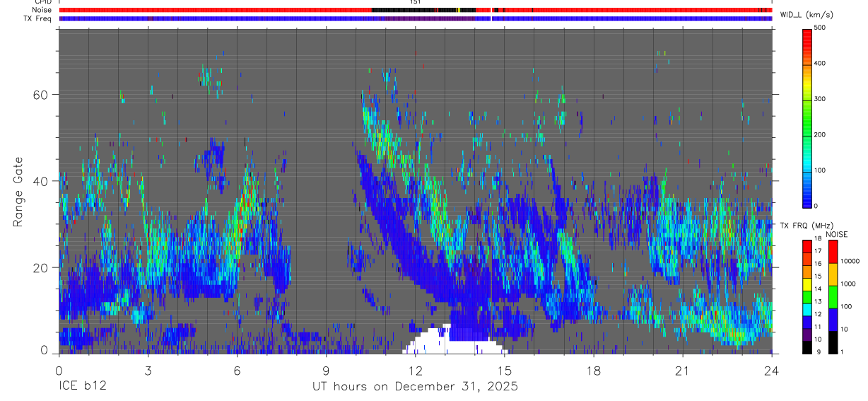Click the "NOISE" legend title
Image resolution: width=868 pixels, height=401 pixels.
pos(837,234)
